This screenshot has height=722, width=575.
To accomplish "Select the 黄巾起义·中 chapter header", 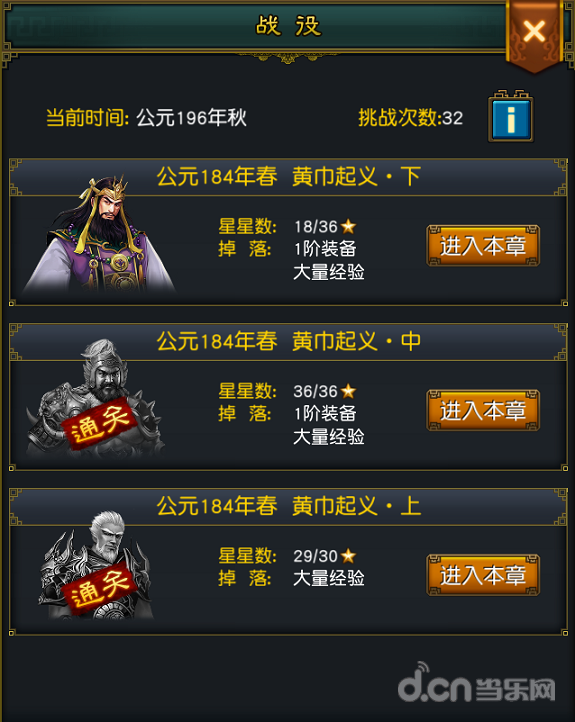I will click(x=288, y=342).
